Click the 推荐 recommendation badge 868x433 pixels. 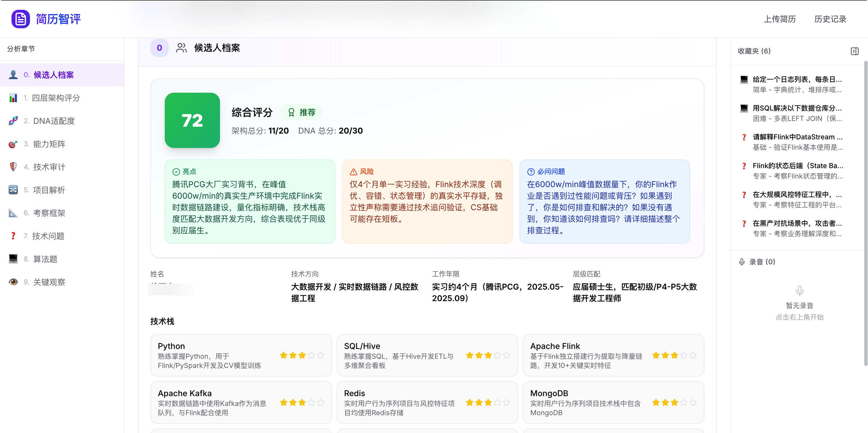[x=302, y=112]
